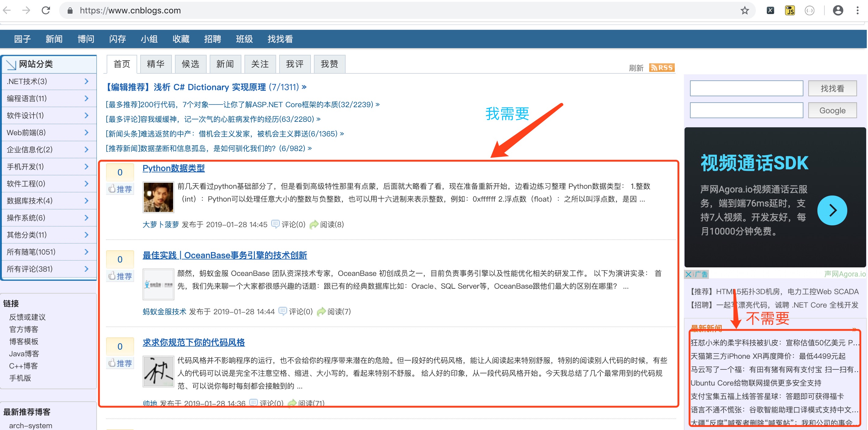Bookmark page with the star icon
Viewport: 868px width, 430px height.
point(744,10)
